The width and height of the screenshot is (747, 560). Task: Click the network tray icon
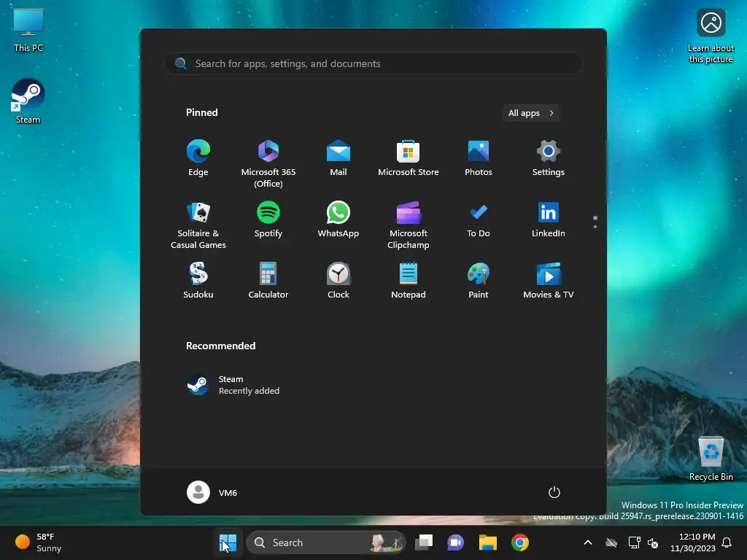[x=634, y=542]
